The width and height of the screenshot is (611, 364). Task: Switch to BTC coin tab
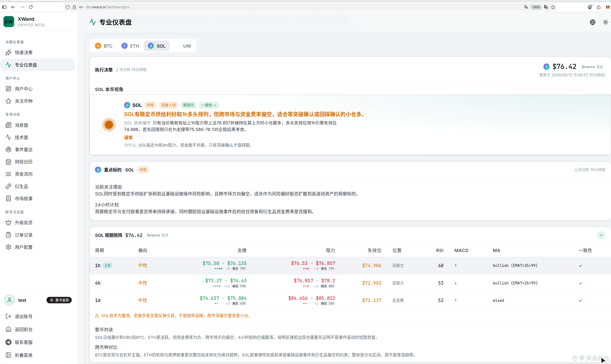[x=104, y=46]
